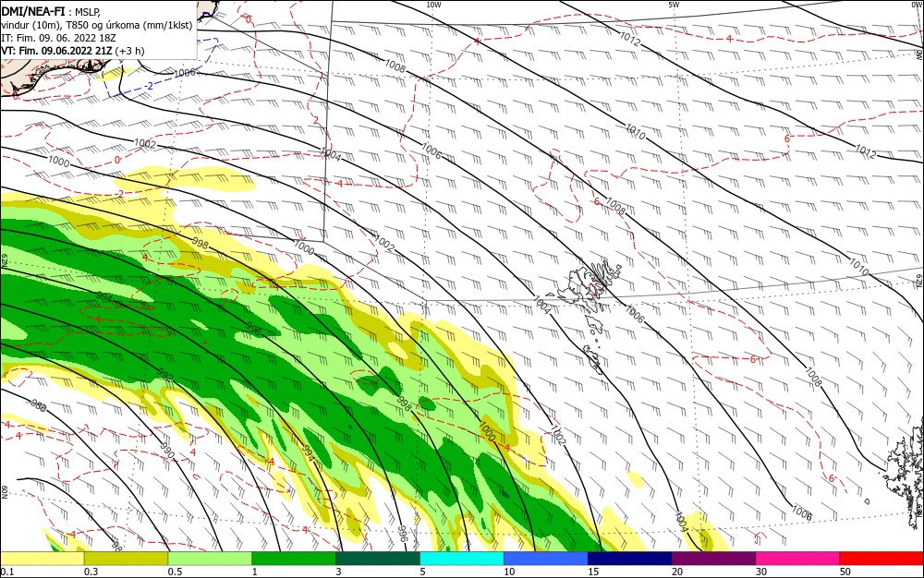Image resolution: width=924 pixels, height=578 pixels.
Task: Click the medium green 1–3 legend swatch
Action: click(x=294, y=559)
